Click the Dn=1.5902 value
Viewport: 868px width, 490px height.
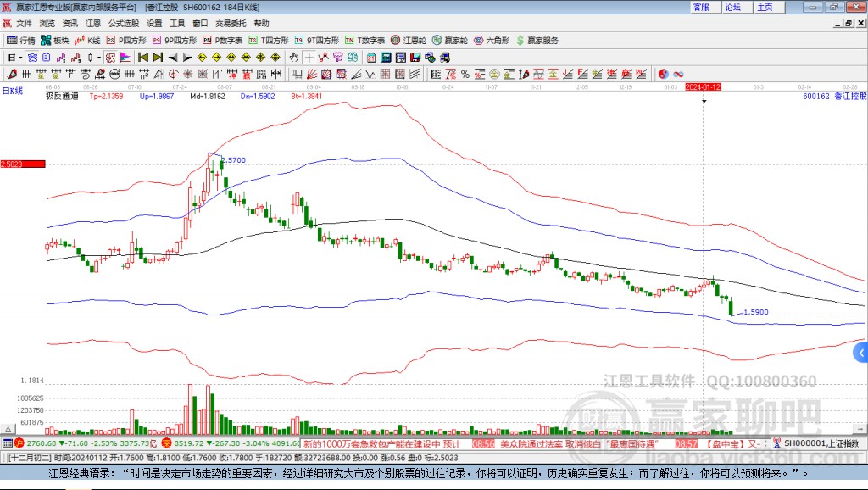(x=258, y=97)
